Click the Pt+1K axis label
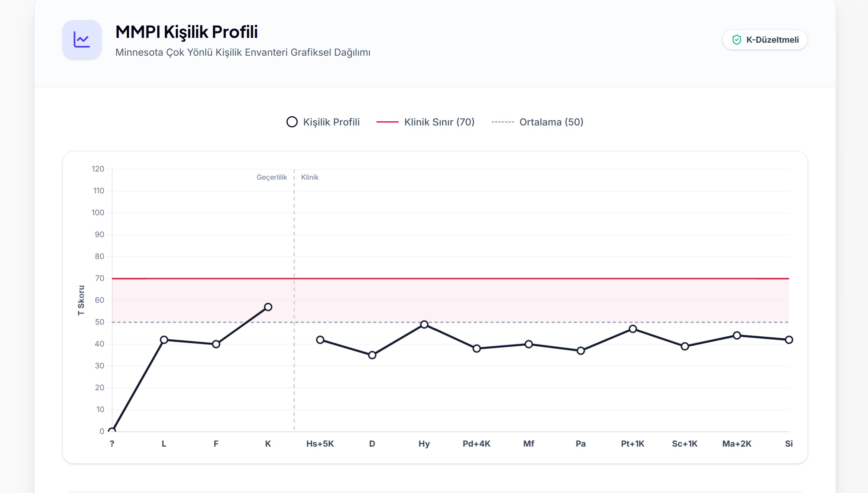The image size is (868, 493). pos(633,444)
